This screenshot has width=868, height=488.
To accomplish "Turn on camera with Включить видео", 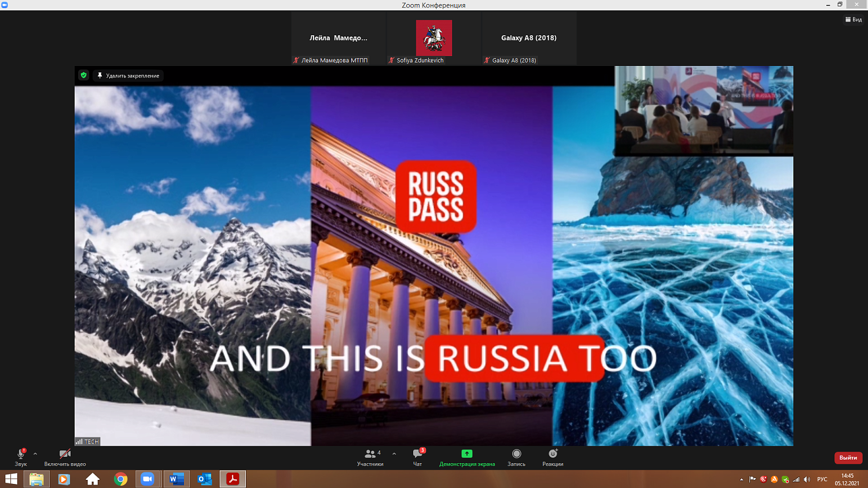I will pyautogui.click(x=65, y=457).
